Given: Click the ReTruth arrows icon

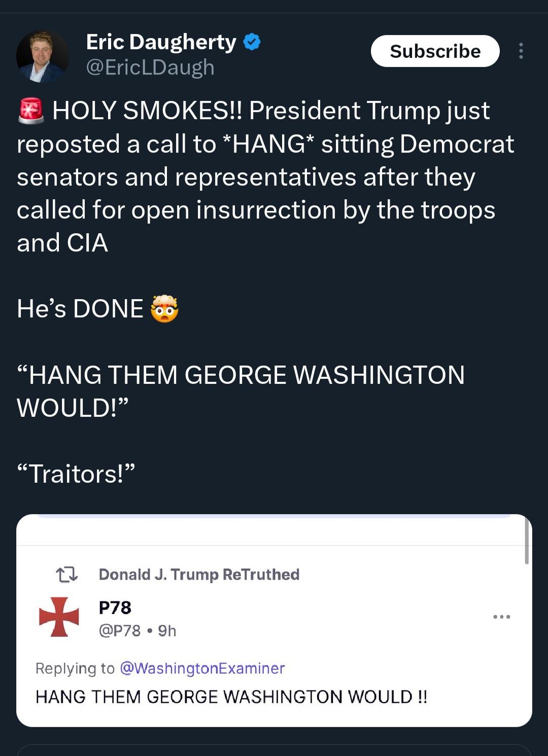Looking at the screenshot, I should point(66,574).
